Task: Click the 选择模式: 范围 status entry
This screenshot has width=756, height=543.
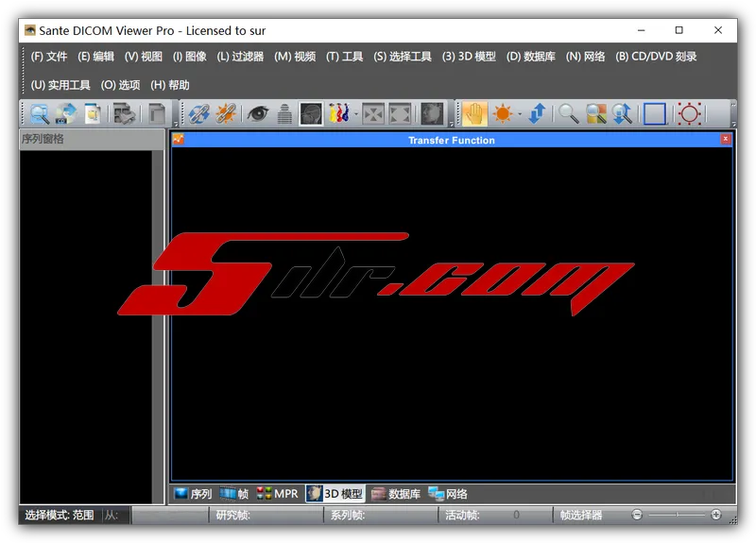Action: 60,515
